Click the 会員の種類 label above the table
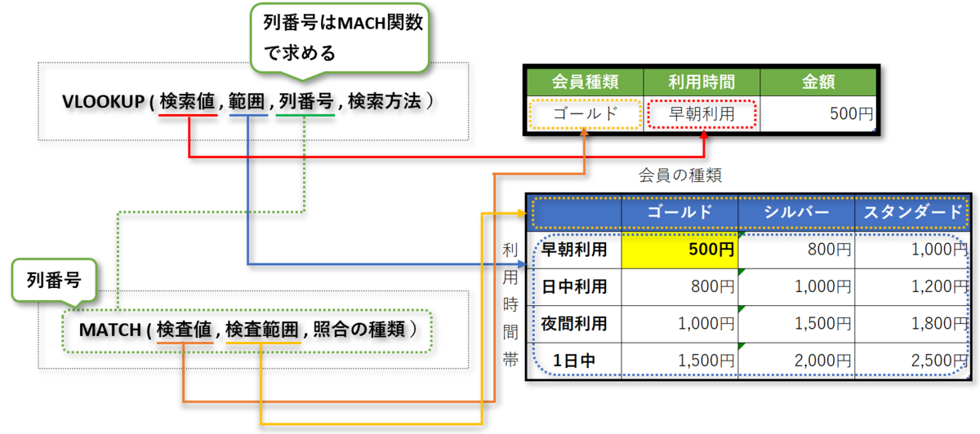The image size is (980, 434). click(x=679, y=175)
